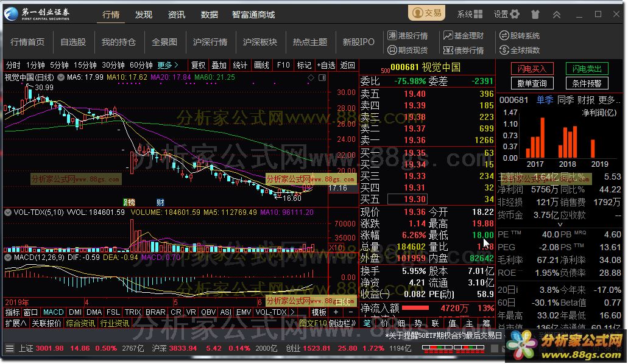Open the 智富通商城 tab
This screenshot has width=628, height=364.
click(253, 15)
